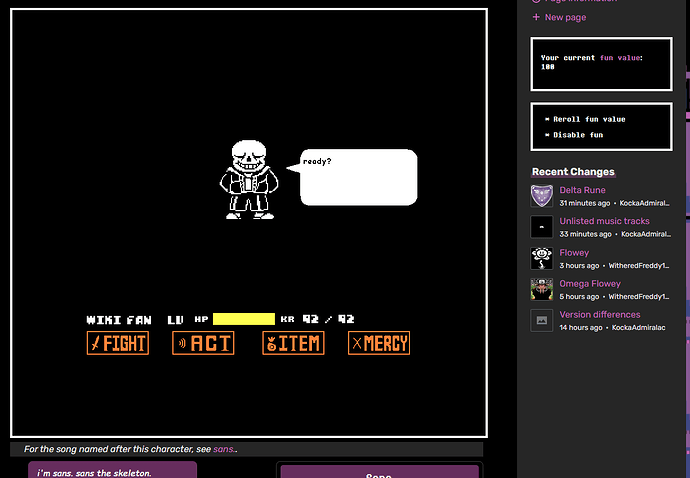Image resolution: width=690 pixels, height=478 pixels.
Task: Open the Unlisted music tracks link
Action: 604,221
